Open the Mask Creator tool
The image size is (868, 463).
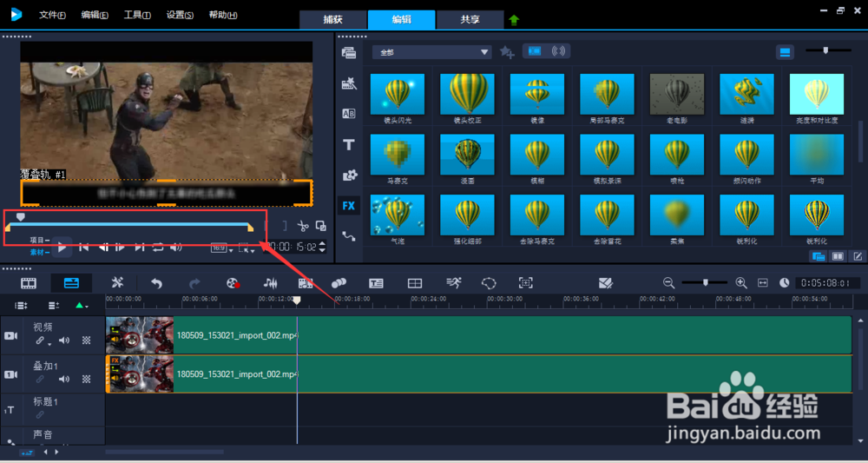[490, 283]
